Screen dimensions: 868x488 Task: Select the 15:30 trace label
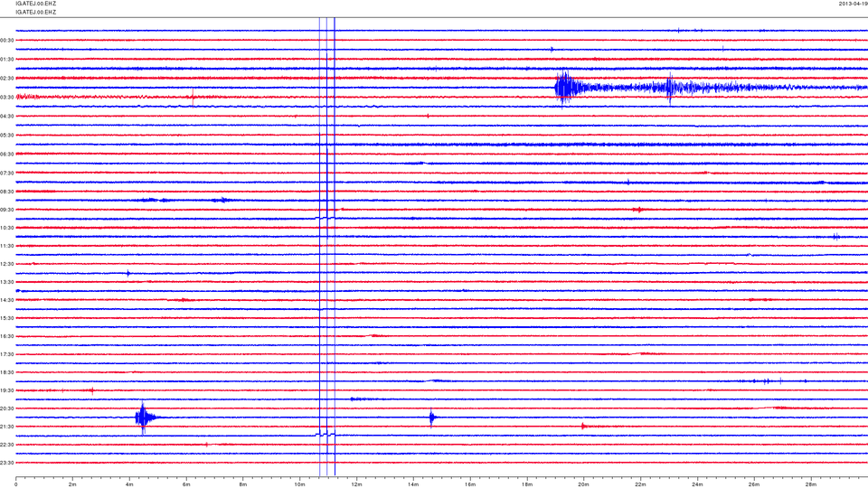7,318
